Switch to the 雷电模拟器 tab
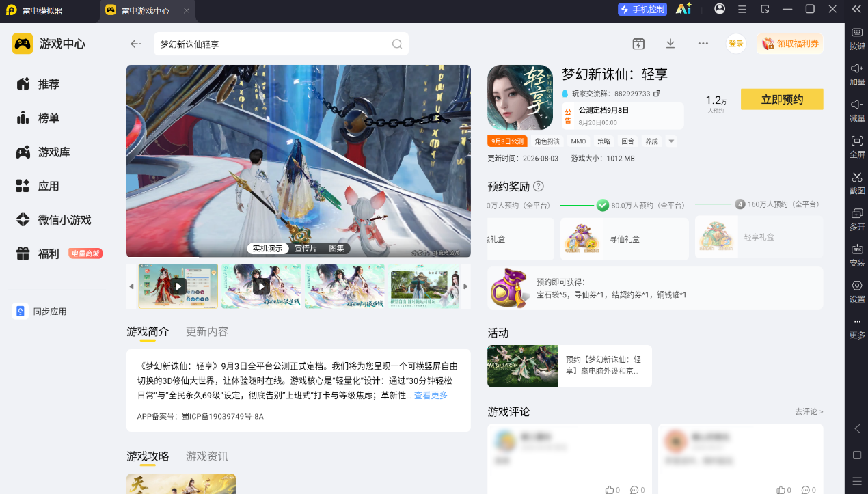Viewport: 868px width, 494px height. (43, 10)
